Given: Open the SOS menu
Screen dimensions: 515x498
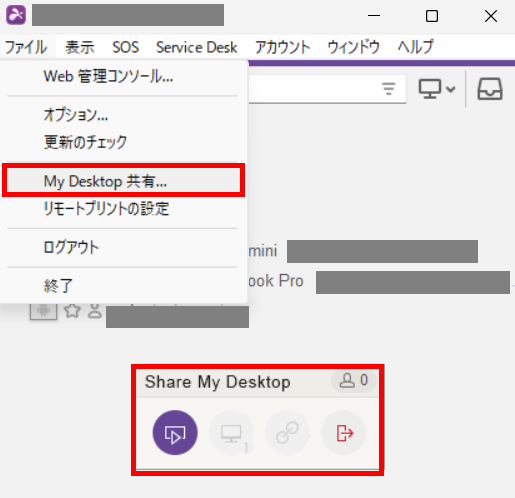Looking at the screenshot, I should 125,47.
